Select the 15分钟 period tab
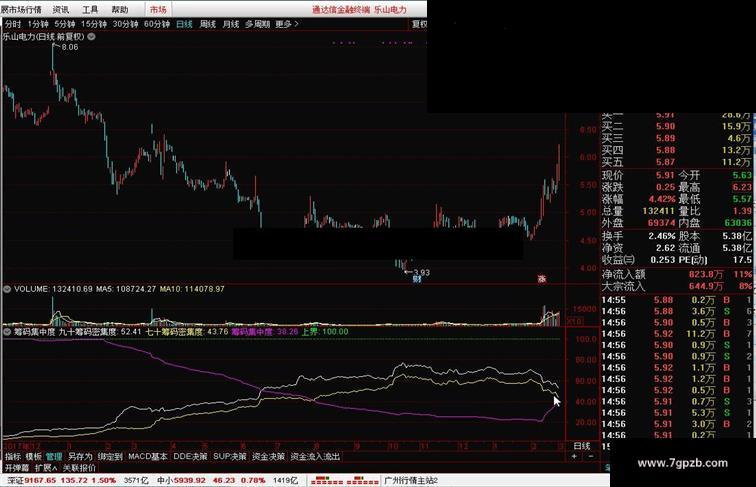The width and height of the screenshot is (756, 487). tap(93, 24)
